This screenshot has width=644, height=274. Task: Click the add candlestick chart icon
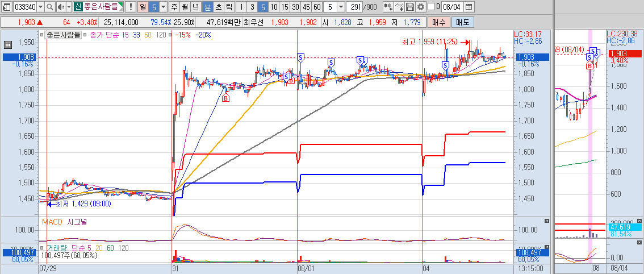click(x=388, y=7)
